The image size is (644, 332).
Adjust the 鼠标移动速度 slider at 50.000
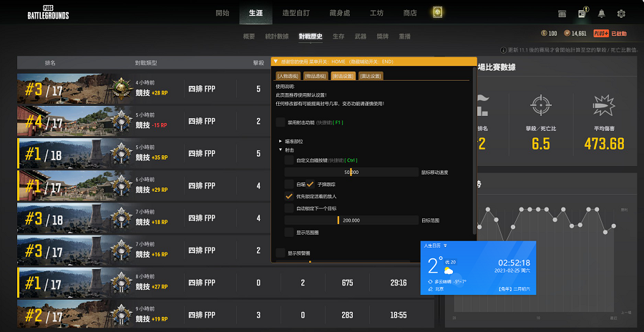[x=351, y=172]
